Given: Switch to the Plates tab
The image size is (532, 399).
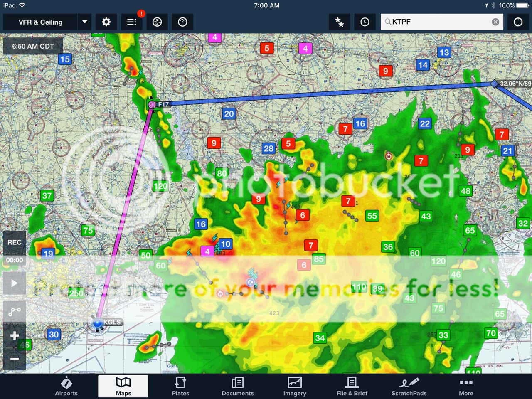Looking at the screenshot, I should (180, 387).
